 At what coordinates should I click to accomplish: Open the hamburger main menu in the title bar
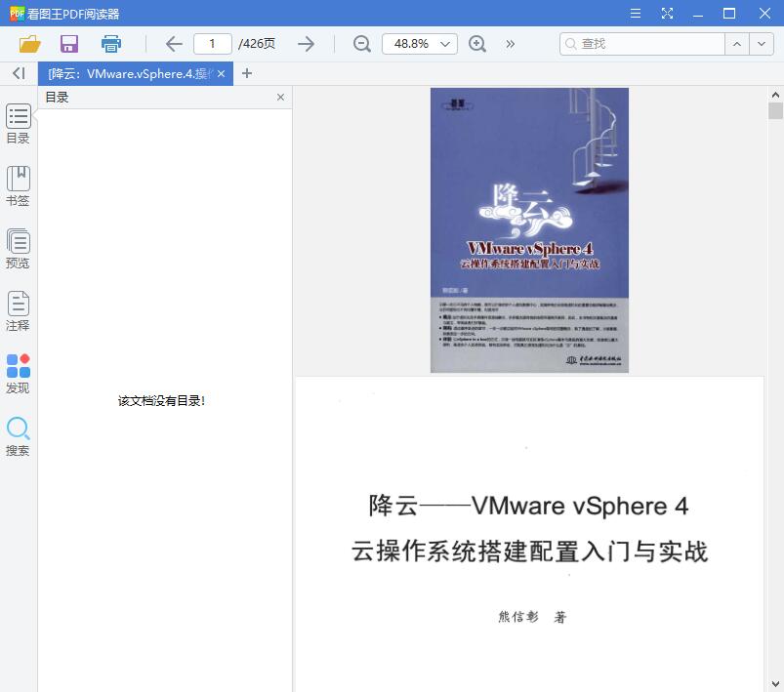[x=636, y=14]
